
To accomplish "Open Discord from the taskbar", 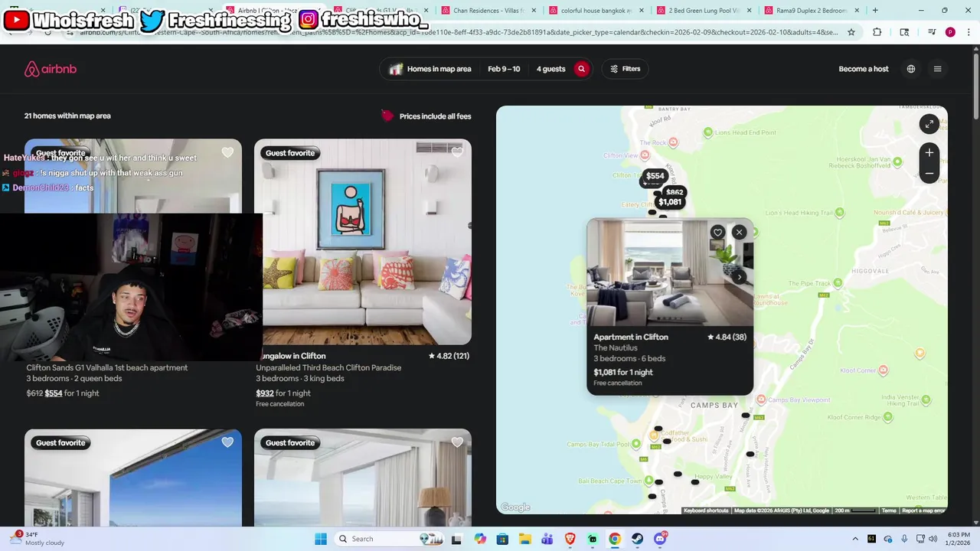I will pos(660,539).
